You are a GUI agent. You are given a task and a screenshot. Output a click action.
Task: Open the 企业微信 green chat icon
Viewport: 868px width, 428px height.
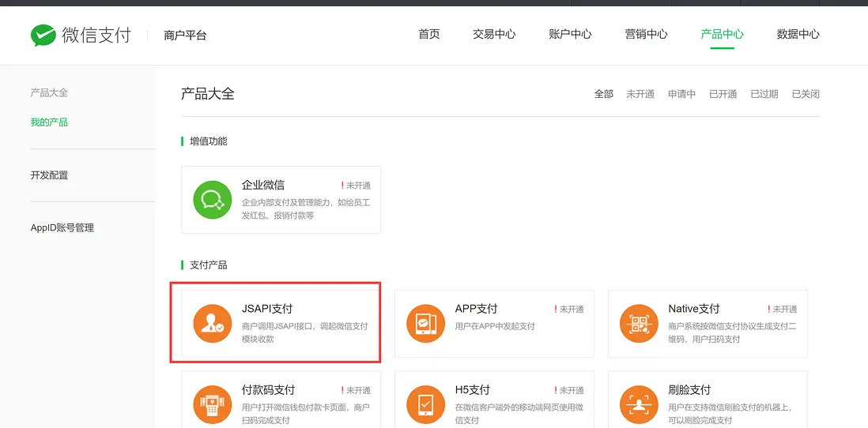(213, 200)
